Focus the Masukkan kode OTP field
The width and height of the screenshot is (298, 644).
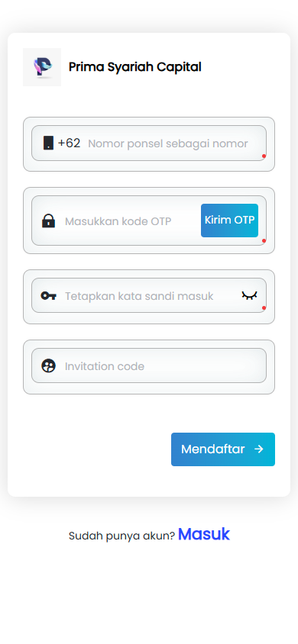pyautogui.click(x=131, y=221)
